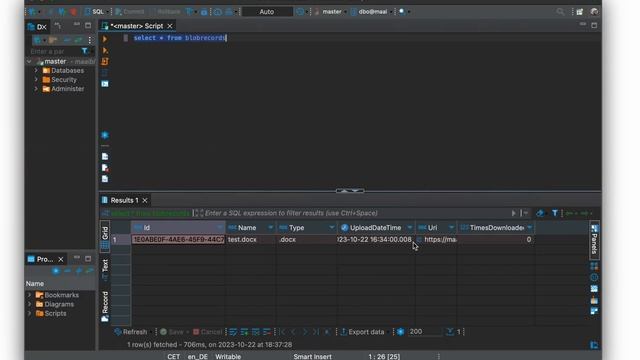
Task: Click the Writable status bar entry
Action: pos(228,356)
